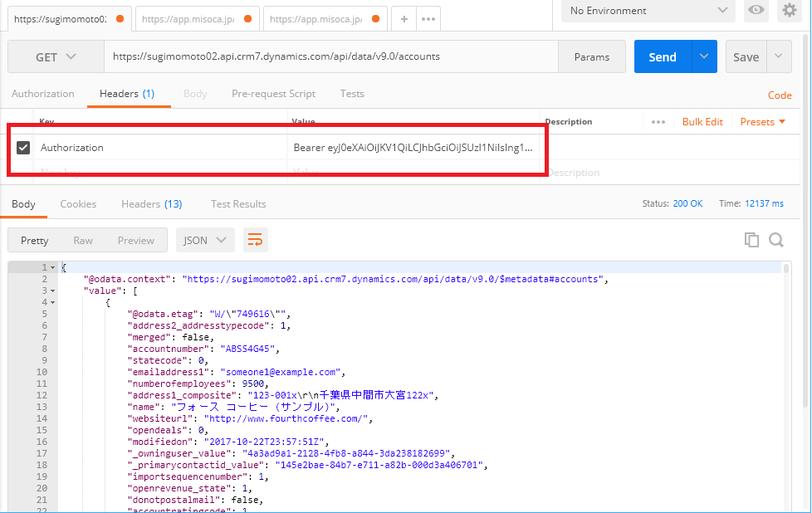Viewport: 812px width, 513px height.
Task: Open the response Cookies tab
Action: click(78, 204)
